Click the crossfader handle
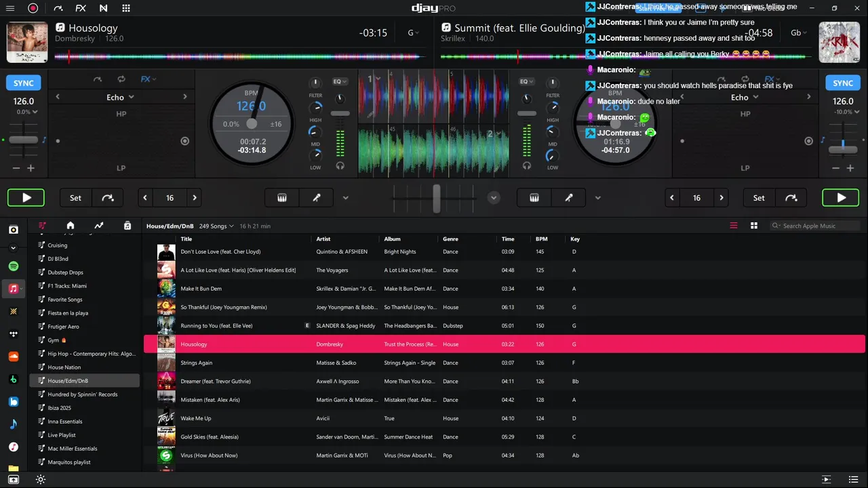868x488 pixels. 437,198
